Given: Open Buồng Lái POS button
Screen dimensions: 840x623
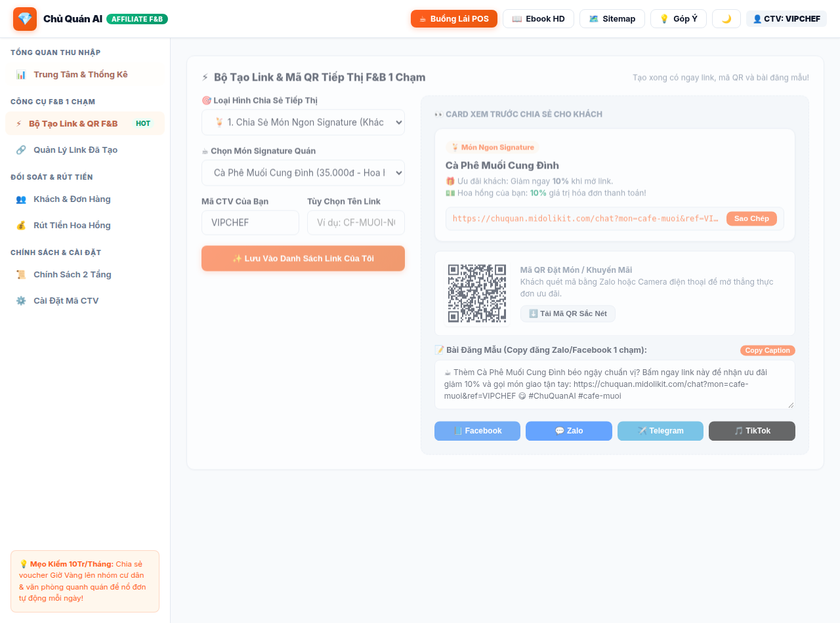Looking at the screenshot, I should point(454,19).
